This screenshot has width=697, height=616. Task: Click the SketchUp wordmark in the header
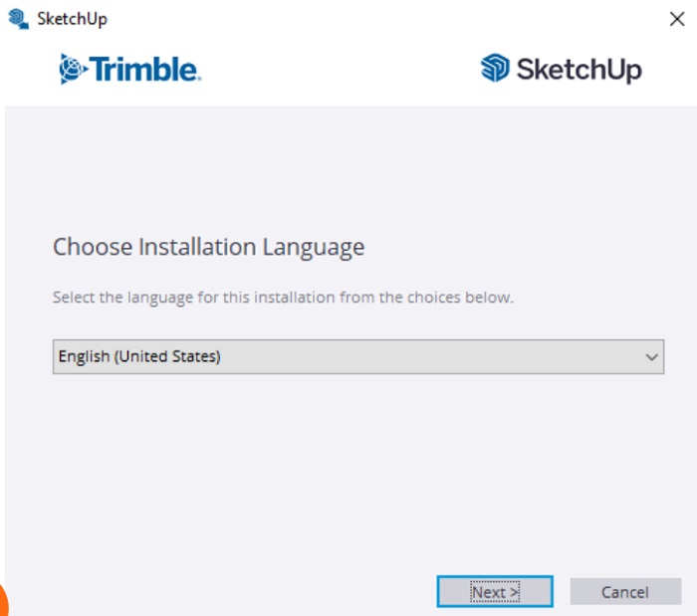point(579,69)
